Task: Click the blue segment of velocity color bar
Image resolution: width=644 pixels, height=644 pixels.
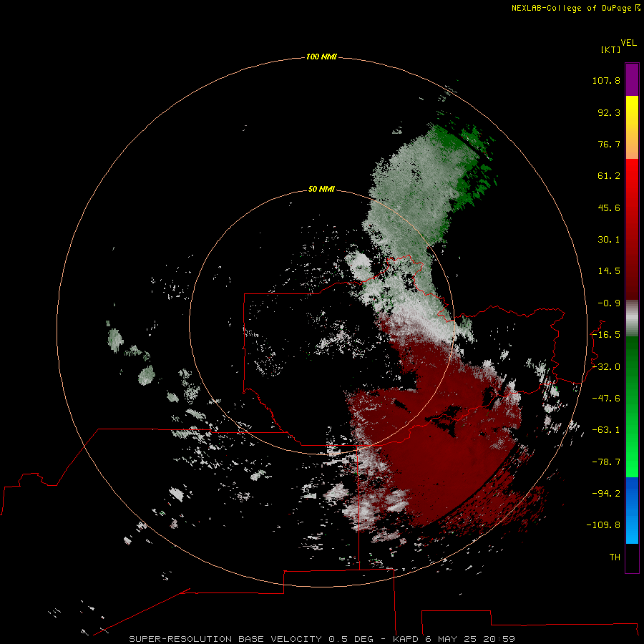Action: point(632,510)
